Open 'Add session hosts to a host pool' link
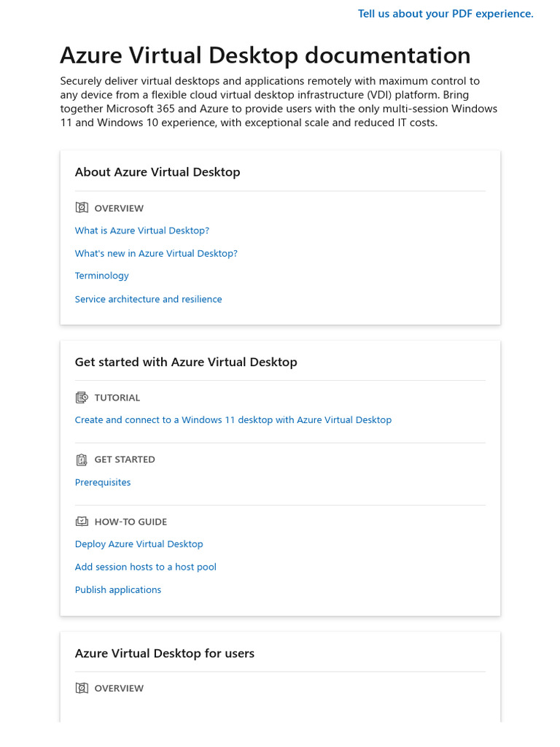 click(x=146, y=567)
